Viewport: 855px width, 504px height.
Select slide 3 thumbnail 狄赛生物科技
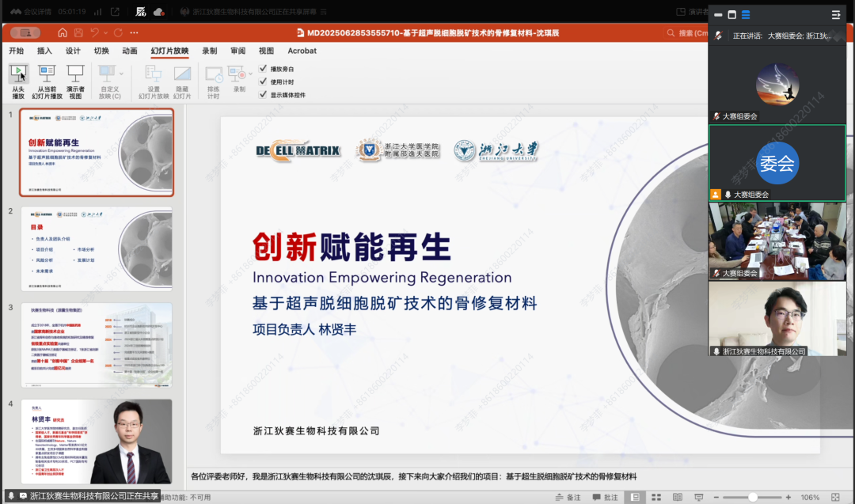coord(97,345)
